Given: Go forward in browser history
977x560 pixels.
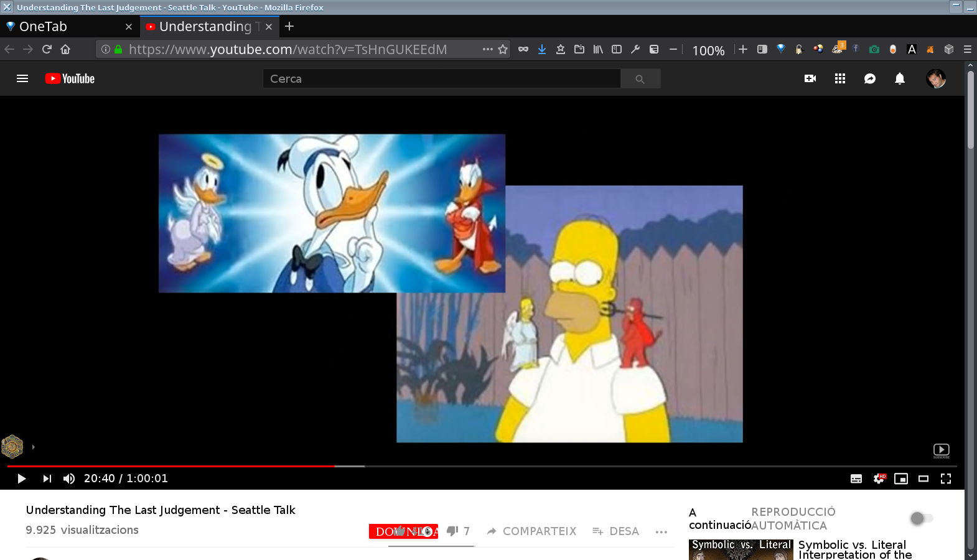Looking at the screenshot, I should point(28,49).
